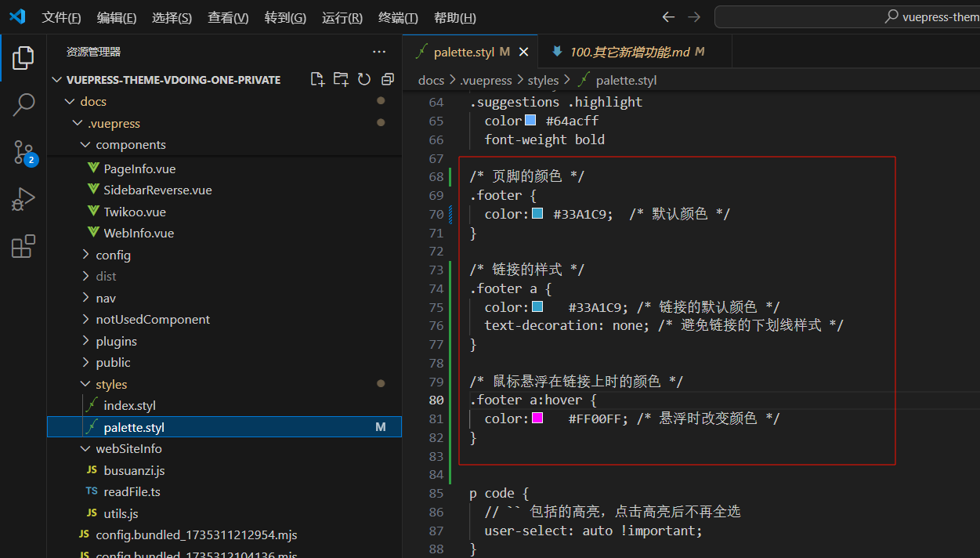Collapse all folders in explorer
980x558 pixels.
pyautogui.click(x=387, y=79)
